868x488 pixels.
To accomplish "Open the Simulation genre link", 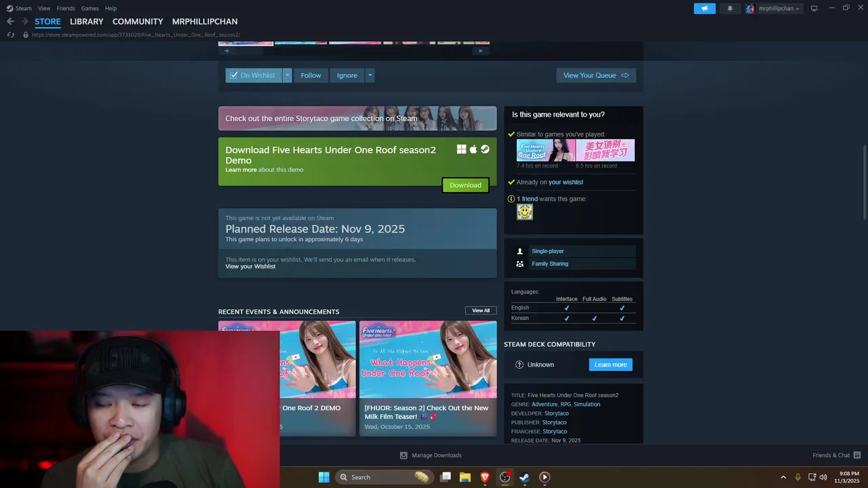I will (587, 405).
